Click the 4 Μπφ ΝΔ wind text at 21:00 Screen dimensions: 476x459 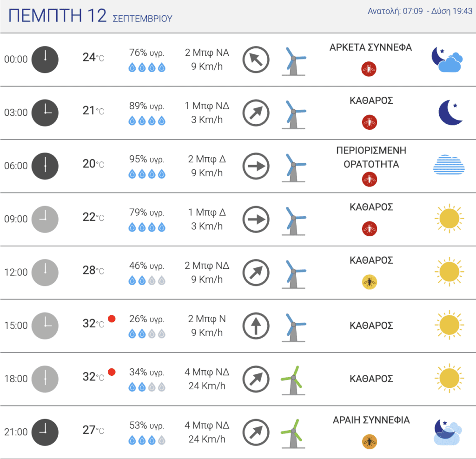pos(207,425)
